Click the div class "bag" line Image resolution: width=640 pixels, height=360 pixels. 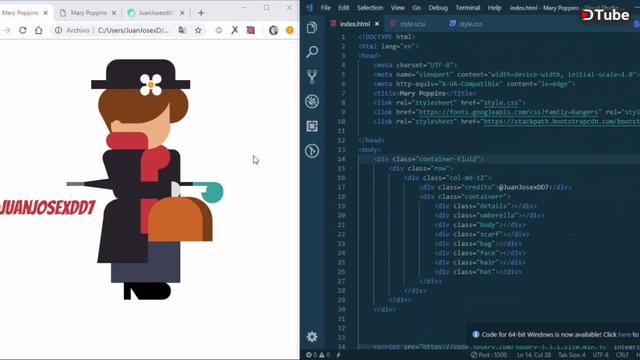pos(478,244)
